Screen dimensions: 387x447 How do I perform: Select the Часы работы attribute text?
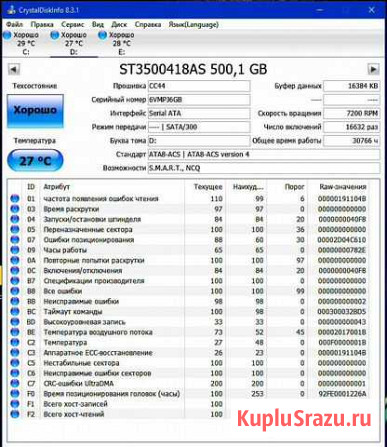(65, 250)
